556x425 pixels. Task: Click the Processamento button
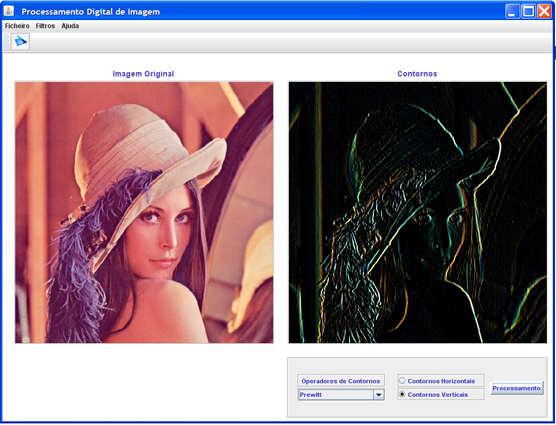516,388
